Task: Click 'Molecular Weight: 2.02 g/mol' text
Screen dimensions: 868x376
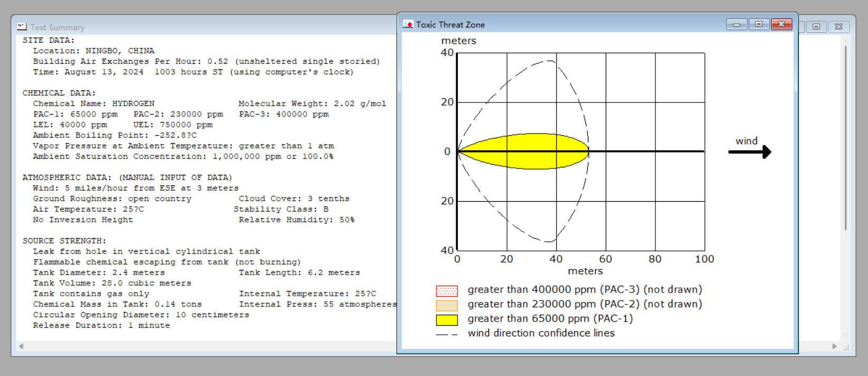Action: [x=312, y=104]
